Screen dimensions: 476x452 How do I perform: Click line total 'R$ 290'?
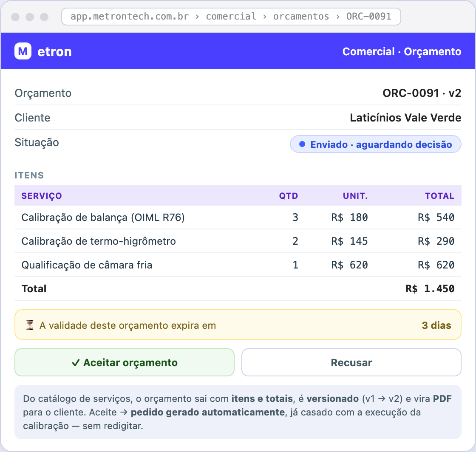tap(436, 241)
